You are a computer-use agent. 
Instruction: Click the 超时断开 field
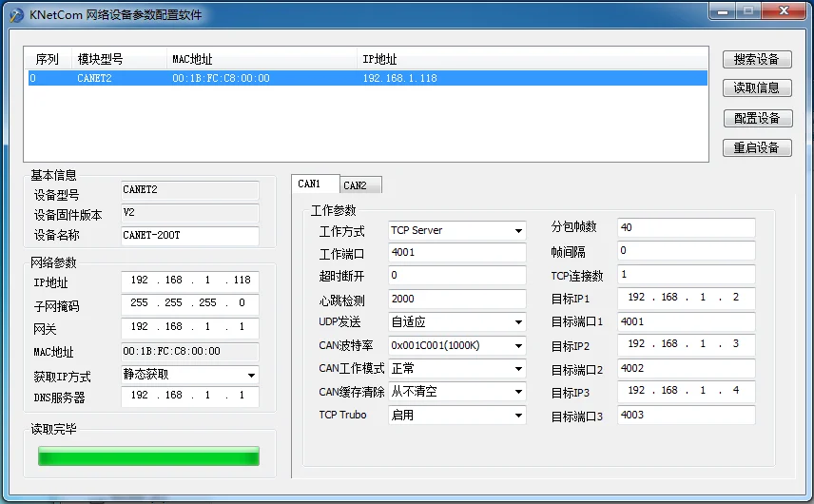[x=456, y=276]
